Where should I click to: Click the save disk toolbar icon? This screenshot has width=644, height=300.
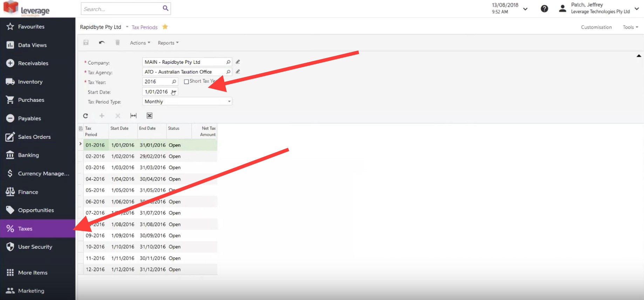click(x=86, y=43)
